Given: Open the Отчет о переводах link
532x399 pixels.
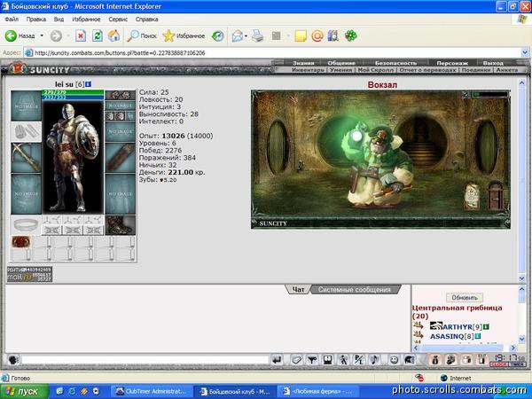Looking at the screenshot, I should click(x=427, y=69).
